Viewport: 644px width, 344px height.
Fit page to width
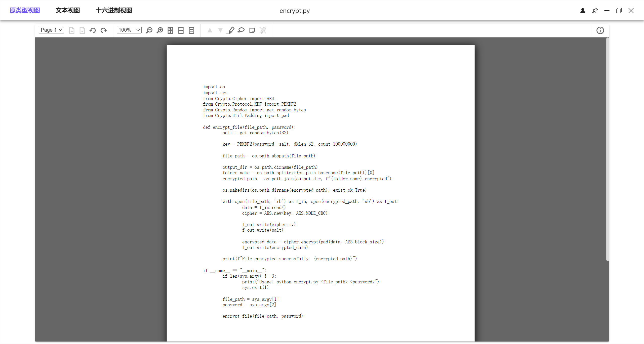[181, 30]
